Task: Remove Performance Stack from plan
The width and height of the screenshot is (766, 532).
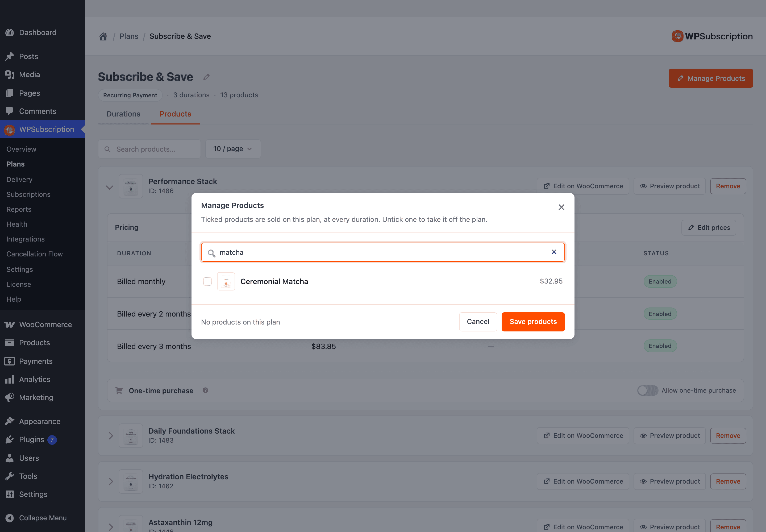Action: coord(728,186)
